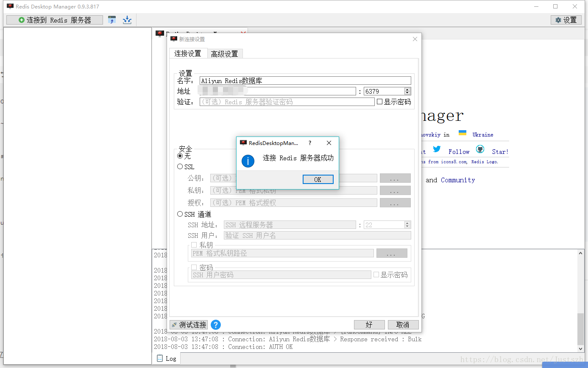This screenshot has width=588, height=368.
Task: Confirm with the 好 button
Action: 369,325
